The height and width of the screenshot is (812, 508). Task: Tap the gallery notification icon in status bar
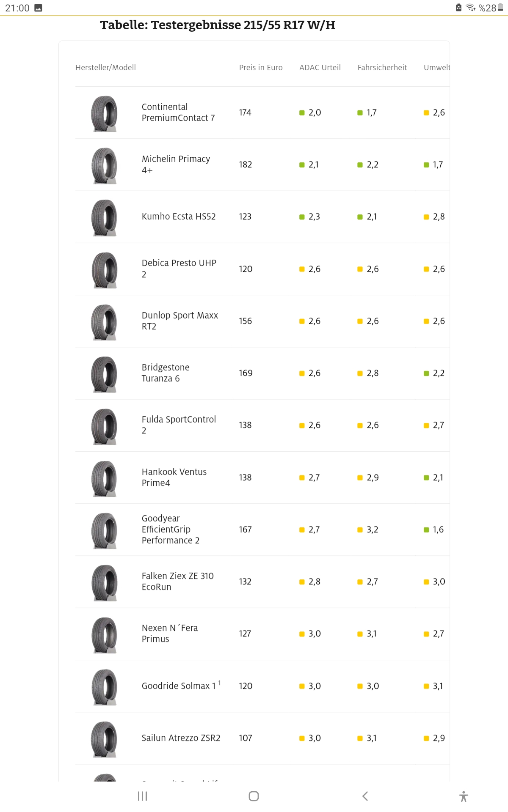click(38, 8)
